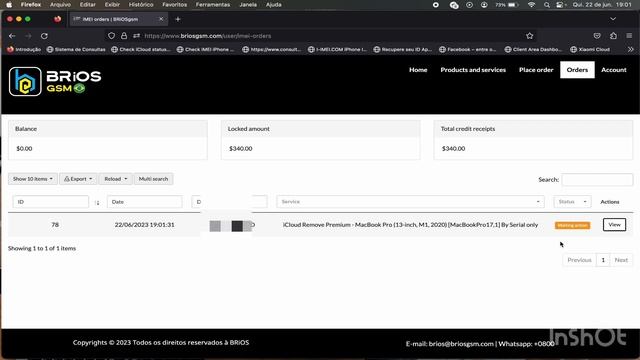640x360 pixels.
Task: Click the Spotlight search icon
Action: click(x=547, y=5)
